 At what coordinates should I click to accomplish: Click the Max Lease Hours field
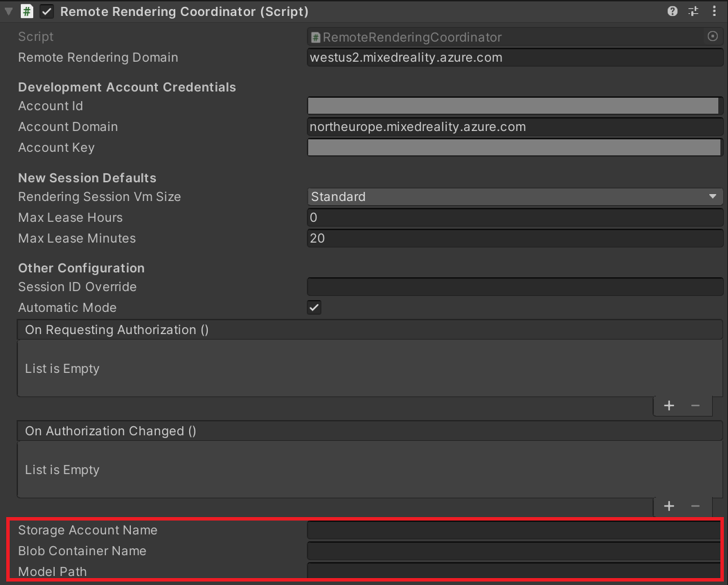pos(515,218)
